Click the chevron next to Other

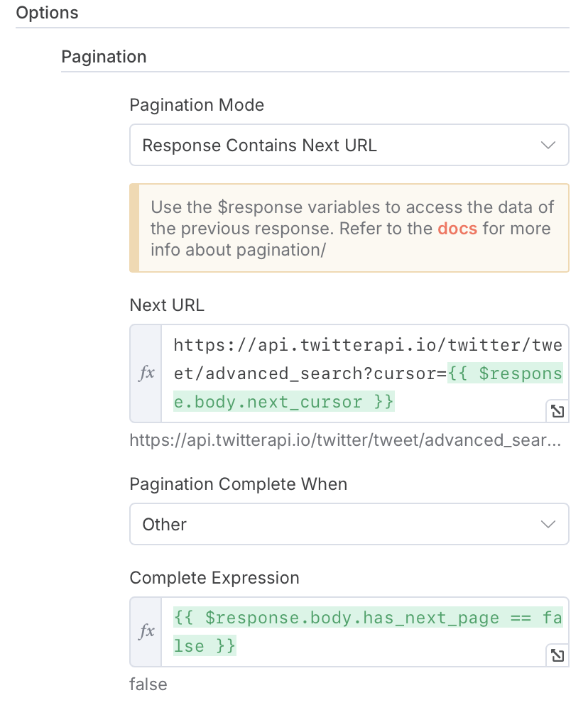tap(548, 525)
